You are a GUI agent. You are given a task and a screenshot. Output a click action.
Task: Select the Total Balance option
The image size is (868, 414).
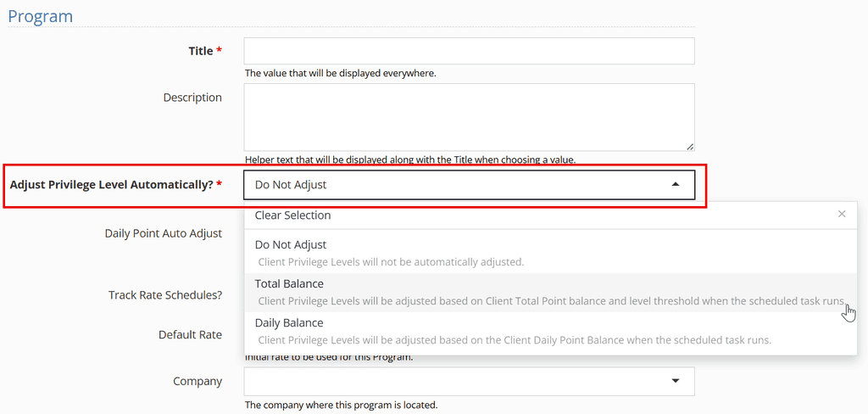[x=551, y=292]
